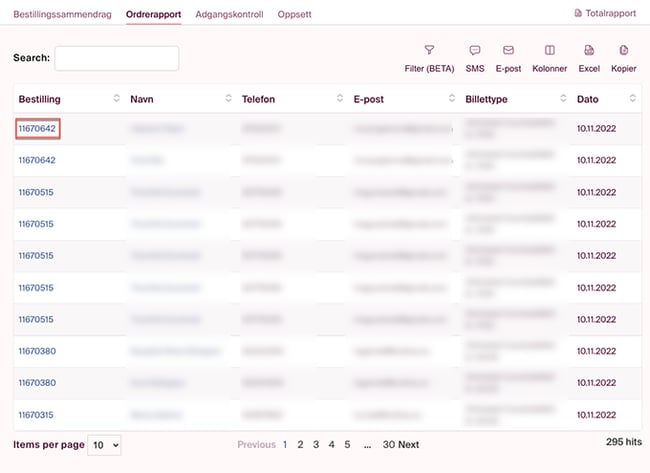Screen dimensions: 650x473
Task: Switch to the Bestillingssammendrag tab
Action: pyautogui.click(x=64, y=14)
